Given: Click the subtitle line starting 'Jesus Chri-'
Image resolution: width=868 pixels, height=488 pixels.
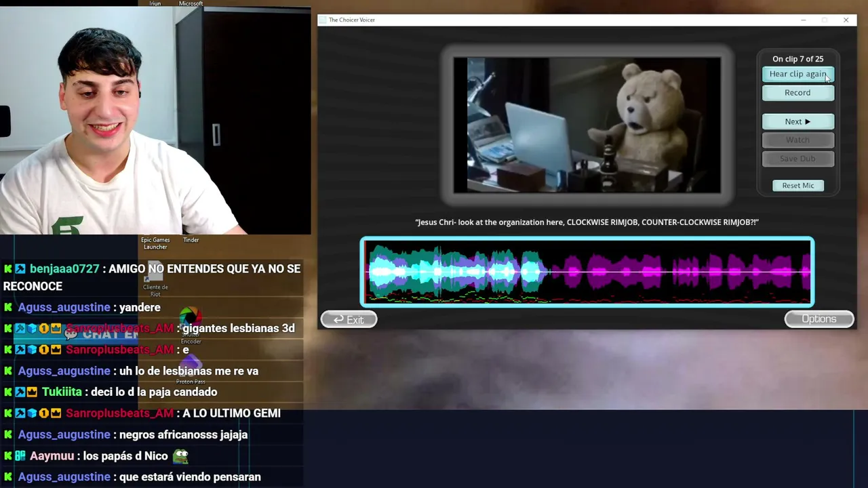Looking at the screenshot, I should (x=587, y=222).
